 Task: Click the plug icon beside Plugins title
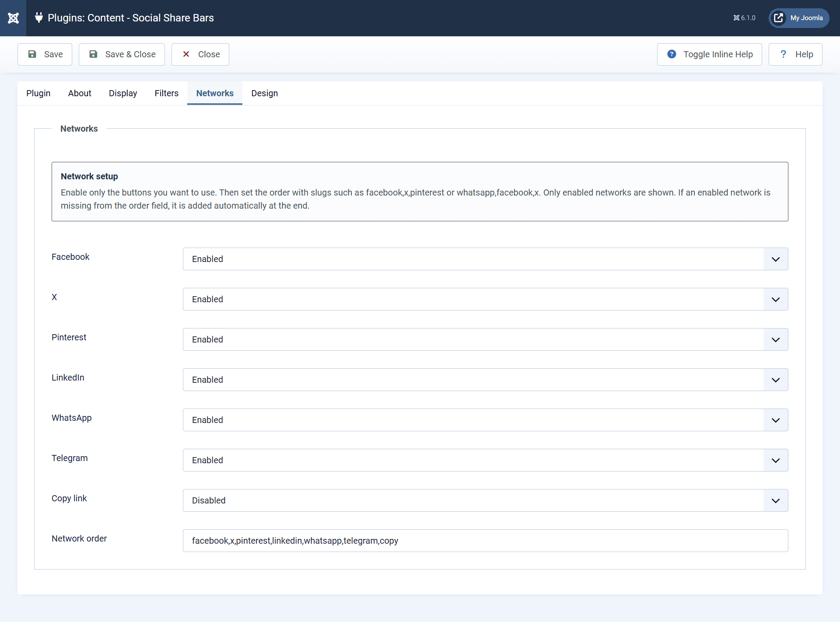[39, 17]
